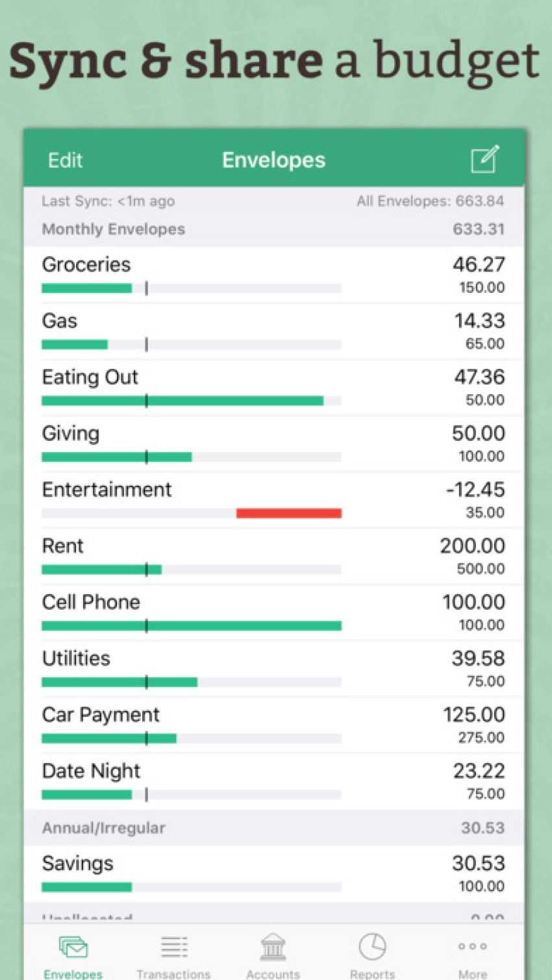Image resolution: width=552 pixels, height=980 pixels.
Task: Tap the new transaction compose icon
Action: [484, 160]
